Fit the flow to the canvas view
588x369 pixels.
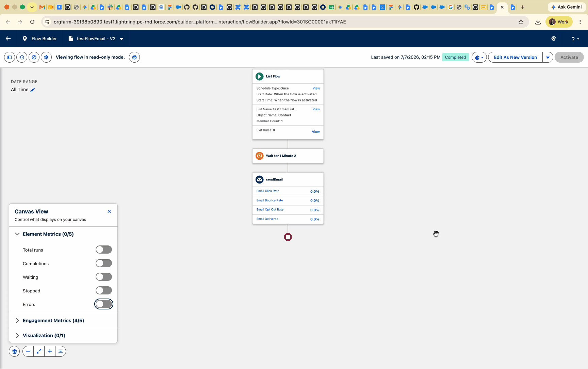click(x=39, y=351)
